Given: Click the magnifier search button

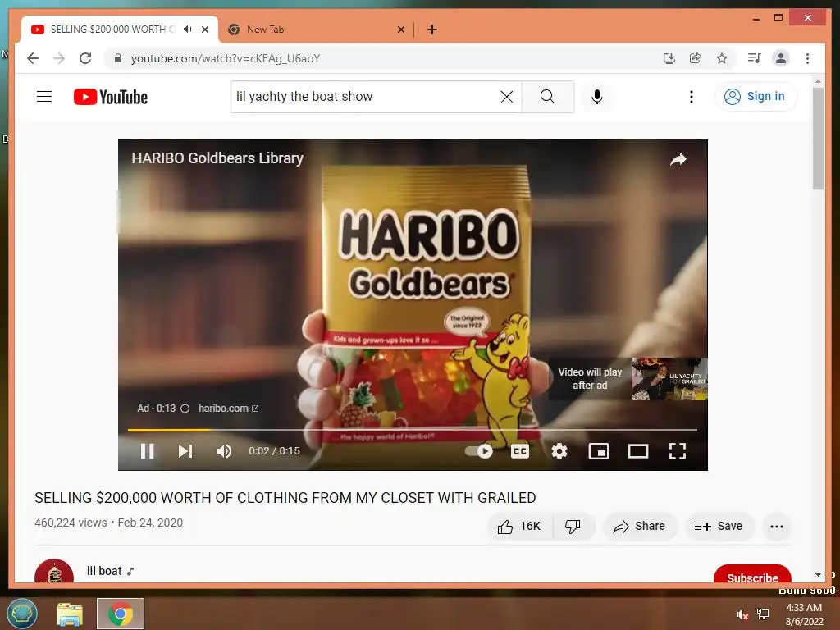Looking at the screenshot, I should (x=547, y=97).
